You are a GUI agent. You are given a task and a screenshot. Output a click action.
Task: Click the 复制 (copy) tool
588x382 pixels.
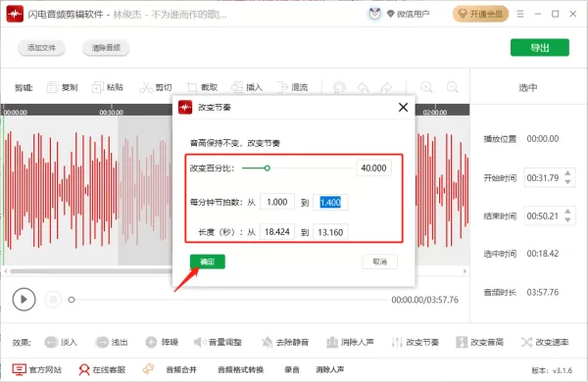tap(63, 87)
